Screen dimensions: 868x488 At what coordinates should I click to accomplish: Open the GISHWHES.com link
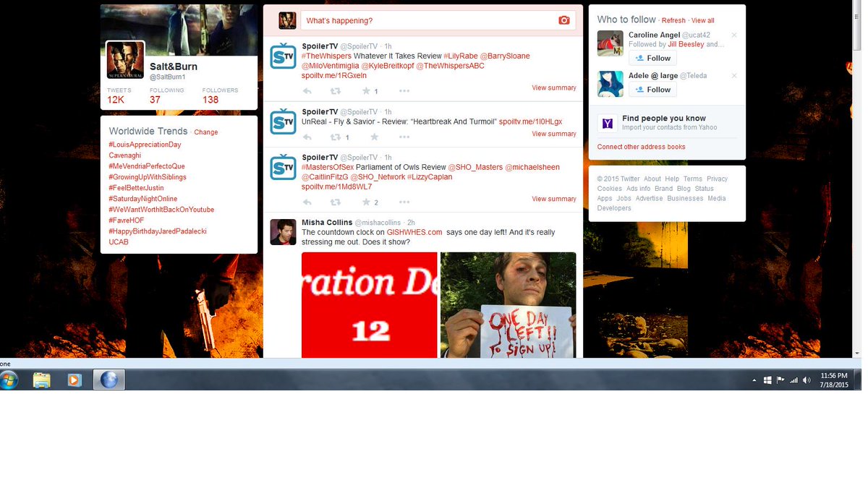coord(414,232)
